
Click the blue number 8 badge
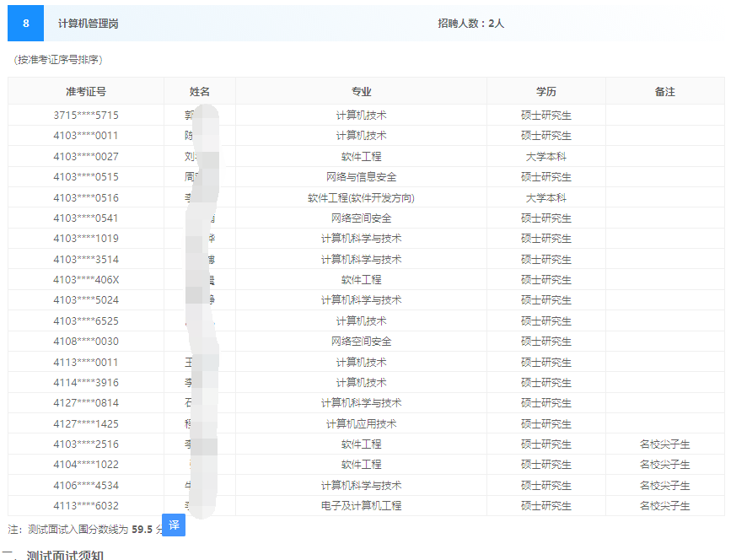click(25, 24)
